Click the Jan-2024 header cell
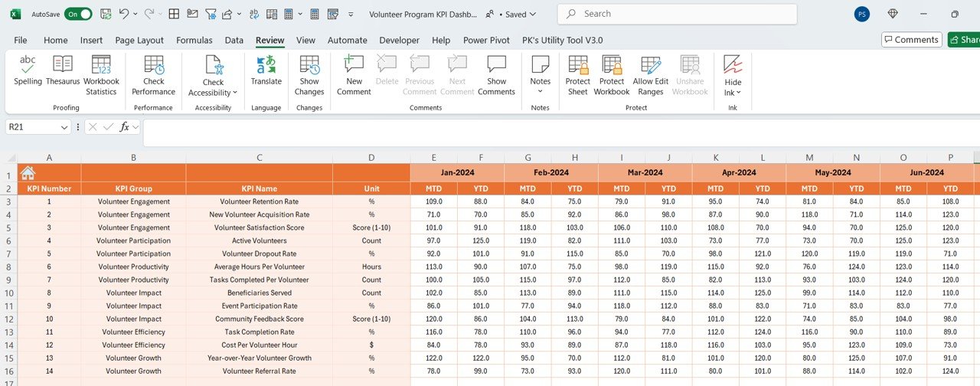Image resolution: width=980 pixels, height=386 pixels. point(457,173)
